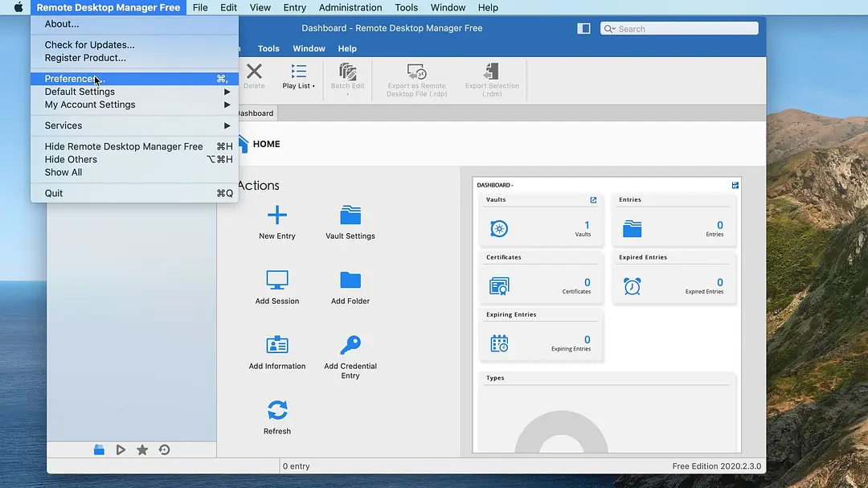Click 'Free Edition 2020.2.3.0' status text
Screen dimensions: 868x488
pos(716,465)
